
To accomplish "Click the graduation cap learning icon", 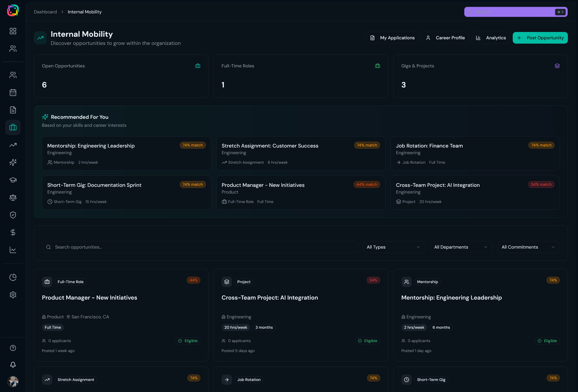I will (13, 180).
